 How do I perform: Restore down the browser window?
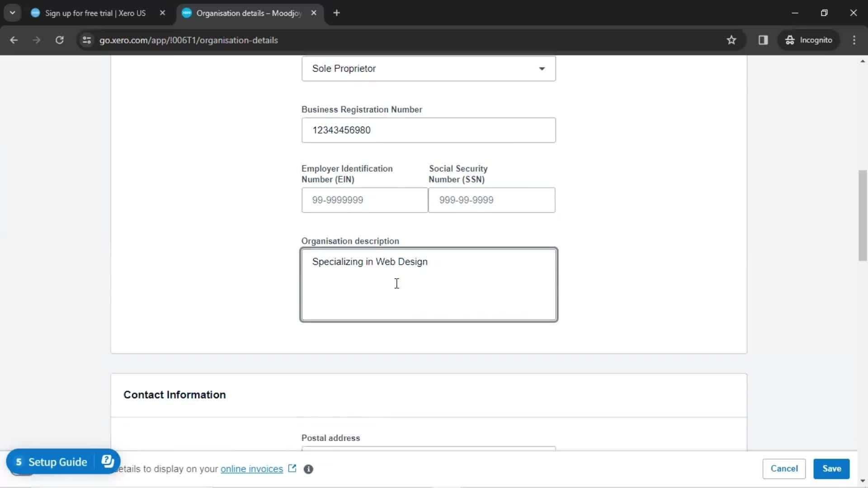click(x=824, y=13)
